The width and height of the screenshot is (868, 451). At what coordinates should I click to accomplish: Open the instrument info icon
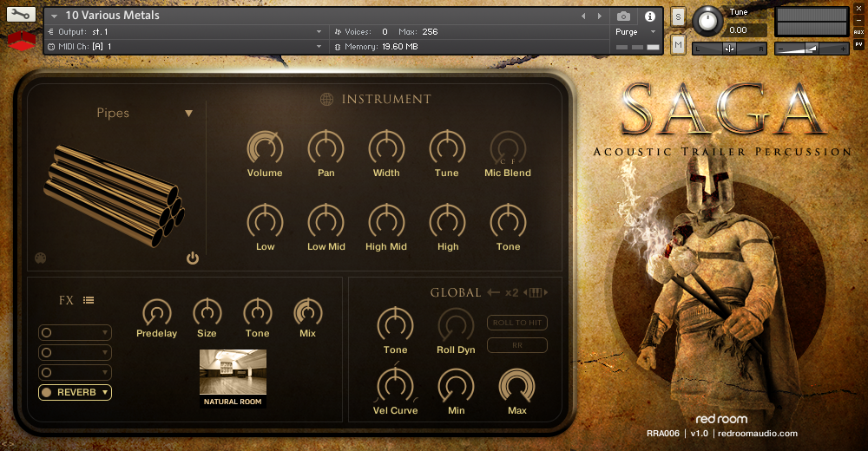(650, 16)
